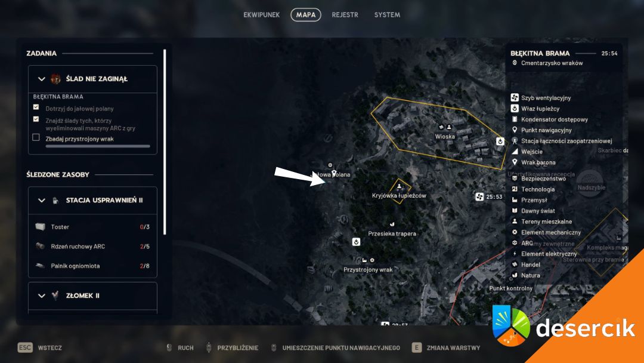Click the raider hatch marker near Przesieka trapera
Screen dimensions: 644x363
coord(356,242)
